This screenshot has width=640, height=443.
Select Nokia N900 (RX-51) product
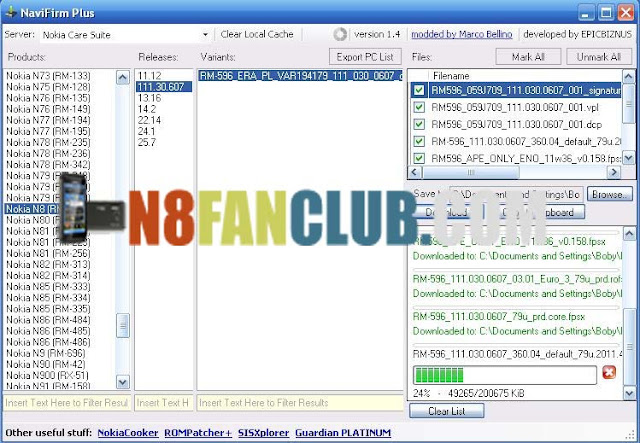[47, 375]
